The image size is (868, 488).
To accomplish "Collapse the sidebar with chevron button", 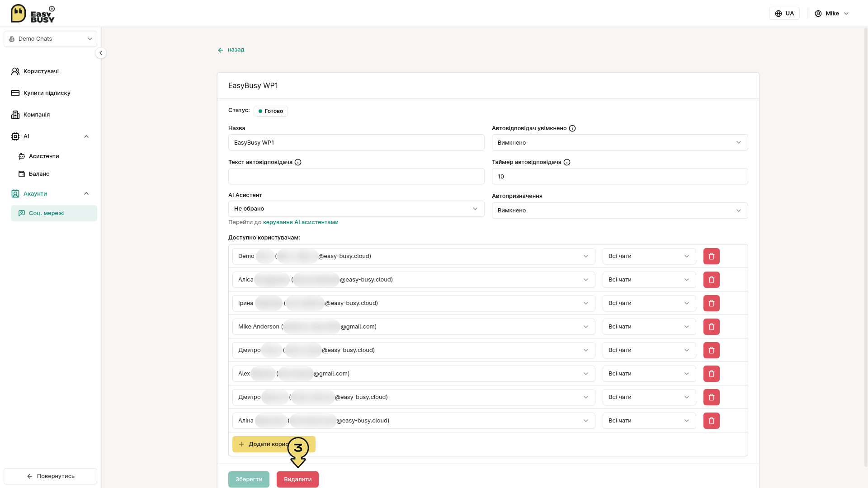I will click(101, 53).
